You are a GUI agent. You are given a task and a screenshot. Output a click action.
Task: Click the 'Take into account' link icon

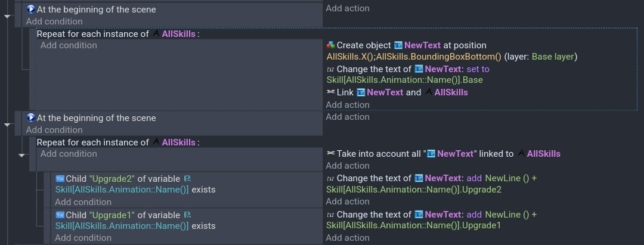[x=330, y=153]
